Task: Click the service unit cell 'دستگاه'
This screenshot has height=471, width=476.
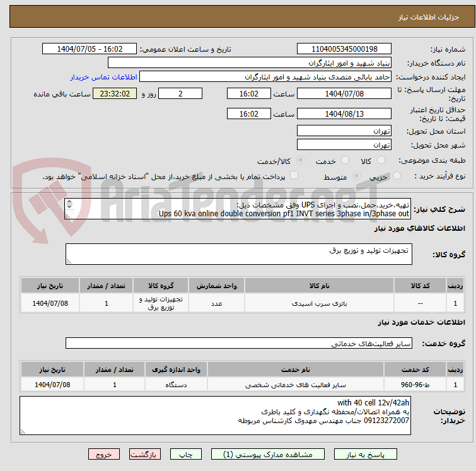Action: [176, 385]
